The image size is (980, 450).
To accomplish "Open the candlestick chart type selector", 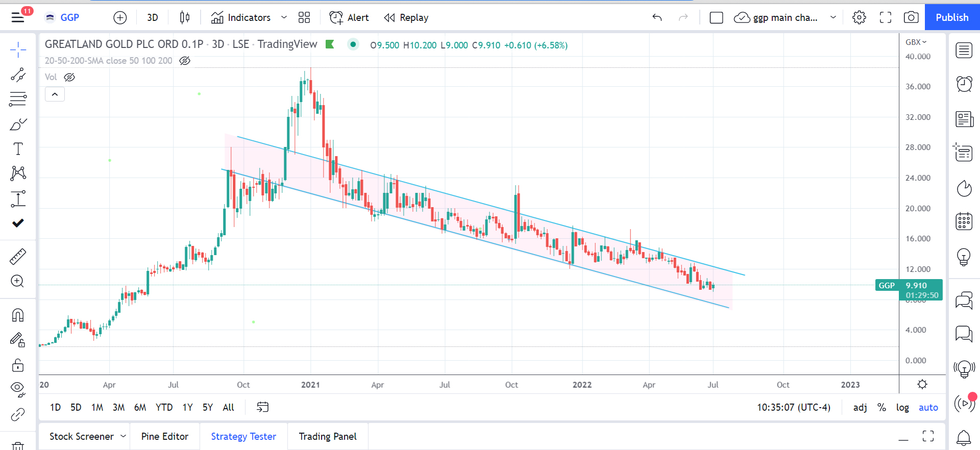I will pyautogui.click(x=185, y=17).
